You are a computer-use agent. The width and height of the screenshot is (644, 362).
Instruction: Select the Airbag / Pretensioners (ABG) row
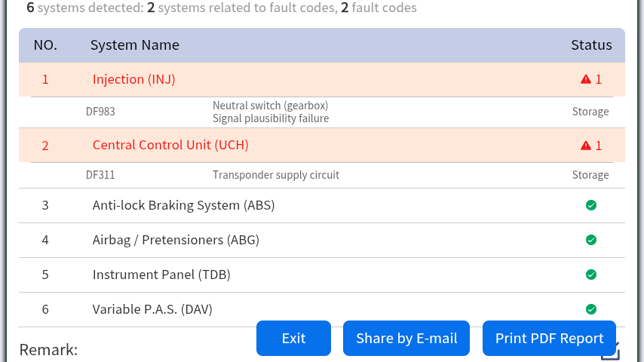tap(176, 240)
